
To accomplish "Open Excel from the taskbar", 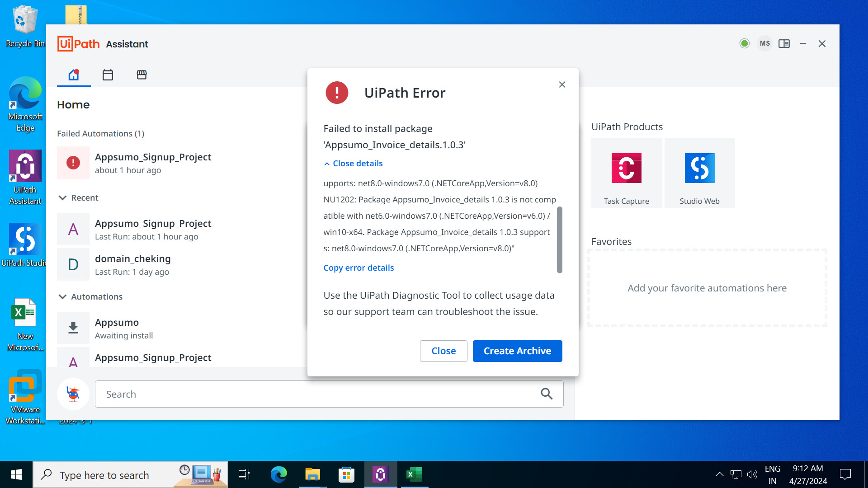I will click(x=414, y=474).
